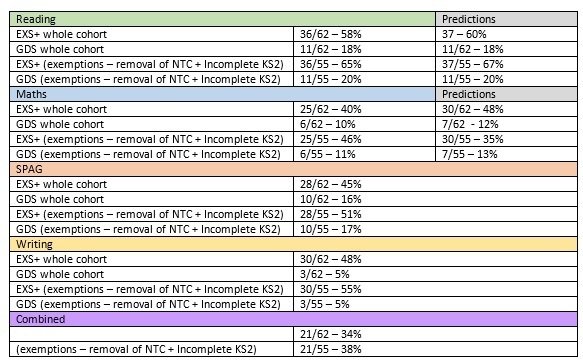
Task: Select the Reading GDS whole cohort label
Action: click(152, 49)
